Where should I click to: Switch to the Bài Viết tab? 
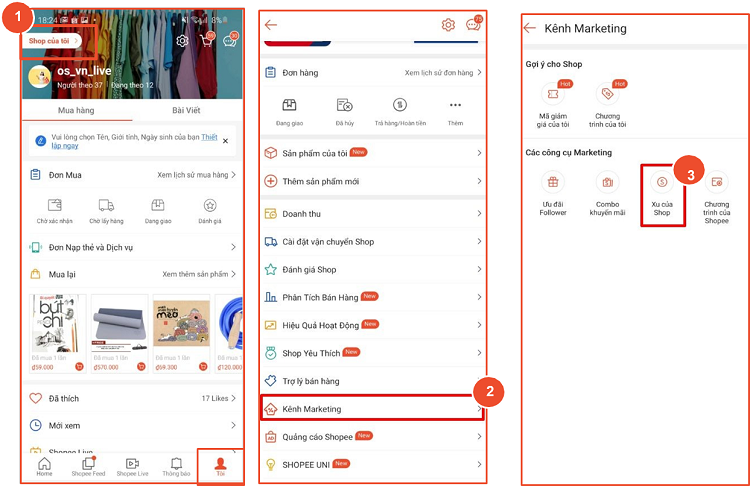coord(186,110)
